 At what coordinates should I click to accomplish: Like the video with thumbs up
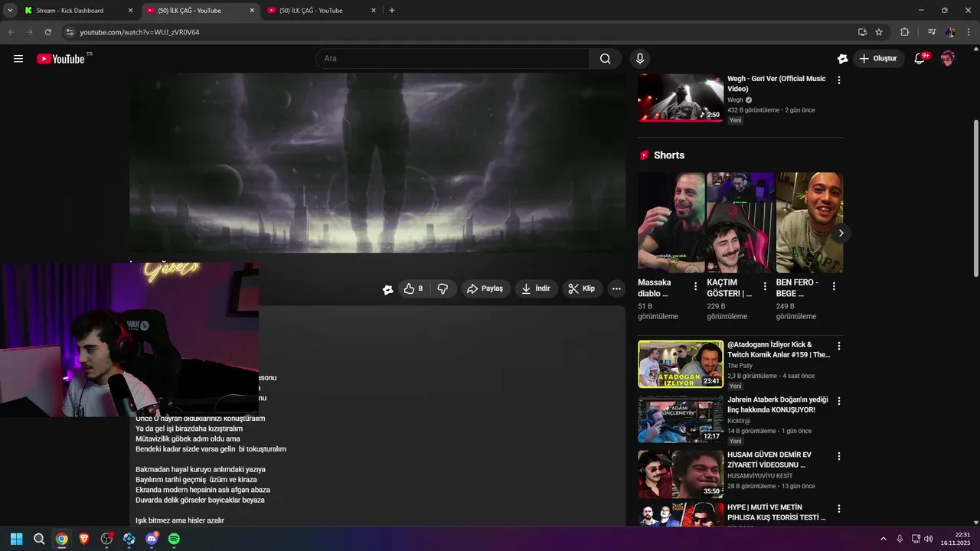[x=413, y=289]
